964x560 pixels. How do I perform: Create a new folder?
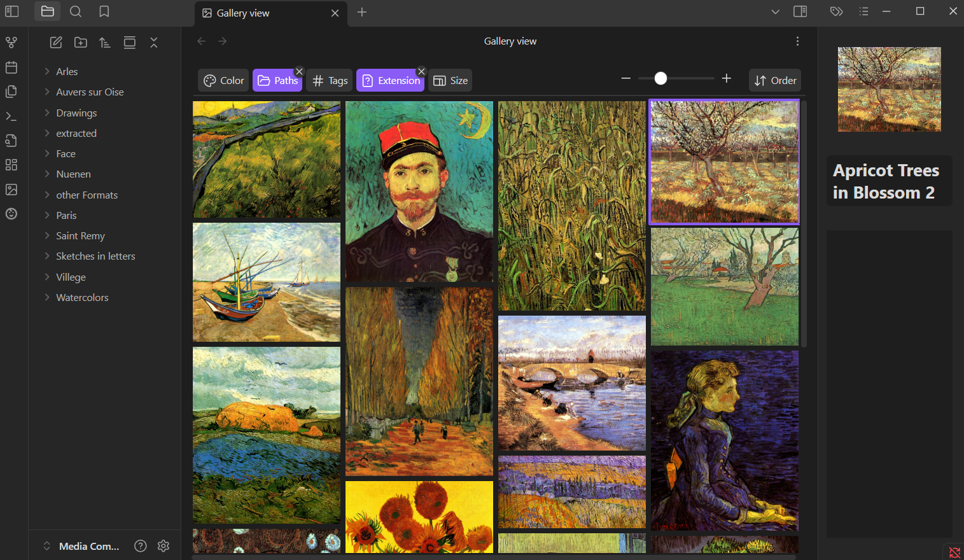click(x=81, y=43)
